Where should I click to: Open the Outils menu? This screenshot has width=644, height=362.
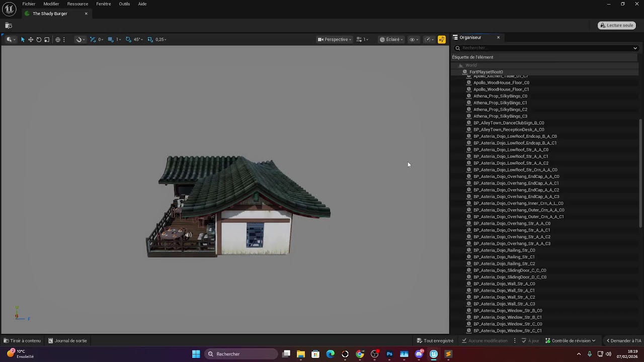point(124,4)
